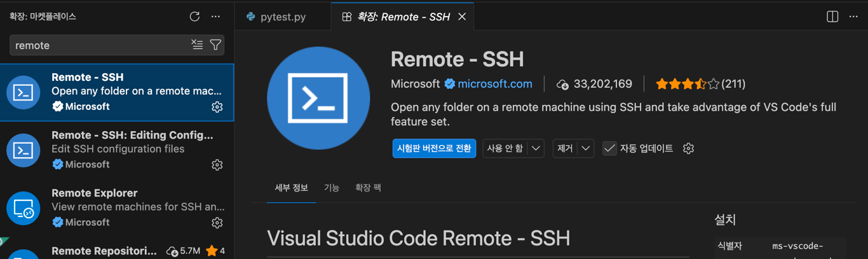
Task: Open settings gear for Remote - SSH item
Action: pos(217,107)
